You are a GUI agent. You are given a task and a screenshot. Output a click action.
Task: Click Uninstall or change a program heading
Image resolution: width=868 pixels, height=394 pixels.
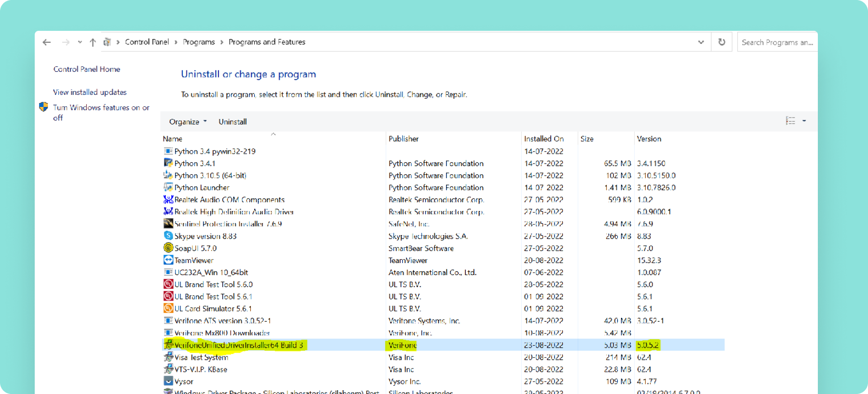pos(248,74)
